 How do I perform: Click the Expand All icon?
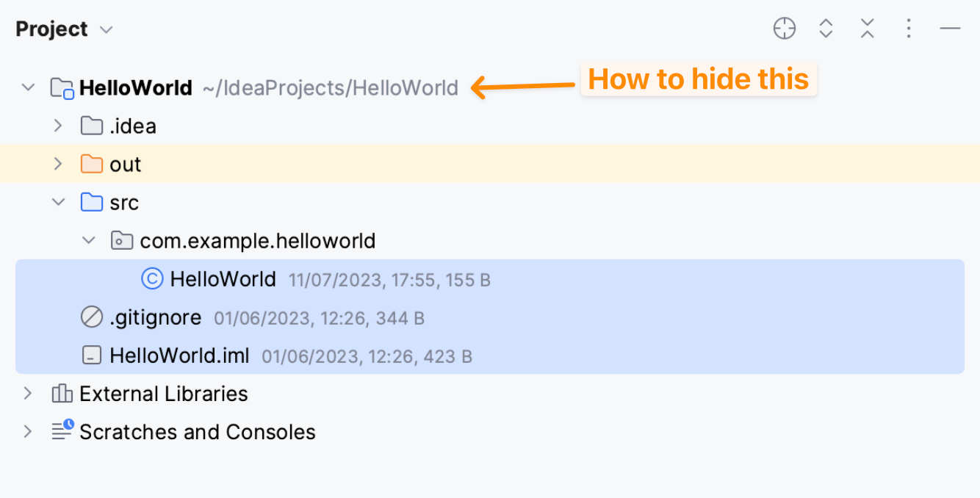tap(826, 29)
